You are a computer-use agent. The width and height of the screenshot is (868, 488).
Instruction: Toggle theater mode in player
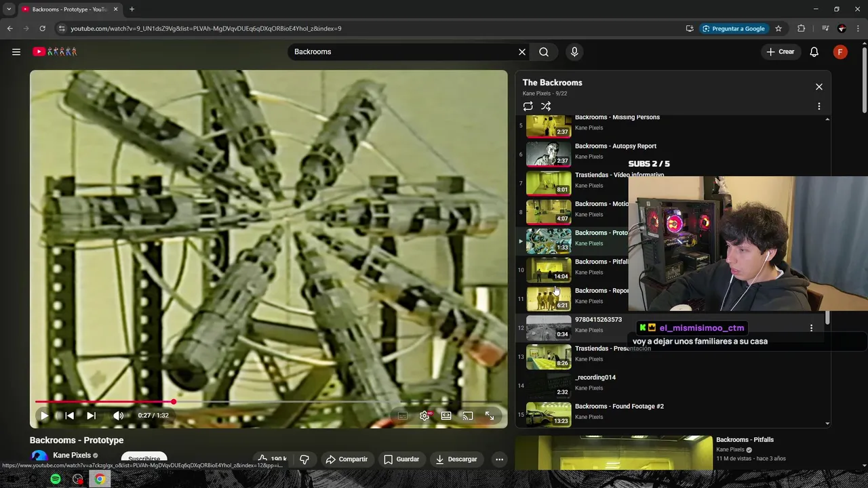[x=446, y=415]
